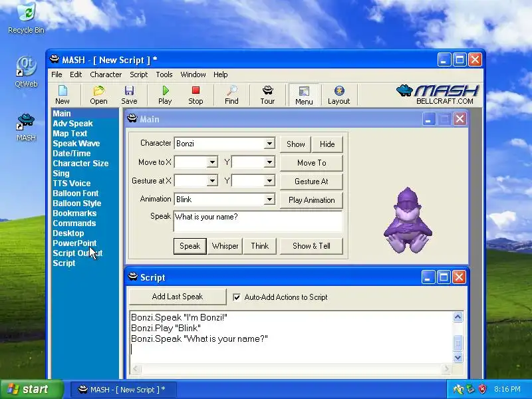Click the MASH window title bar icon
The height and width of the screenshot is (399, 532).
tap(55, 59)
